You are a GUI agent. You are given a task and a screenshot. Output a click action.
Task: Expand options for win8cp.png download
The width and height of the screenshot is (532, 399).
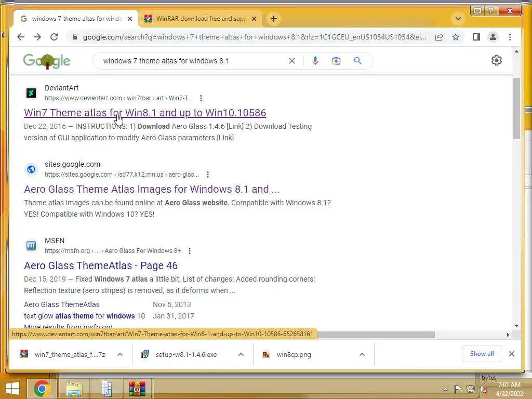pyautogui.click(x=362, y=354)
